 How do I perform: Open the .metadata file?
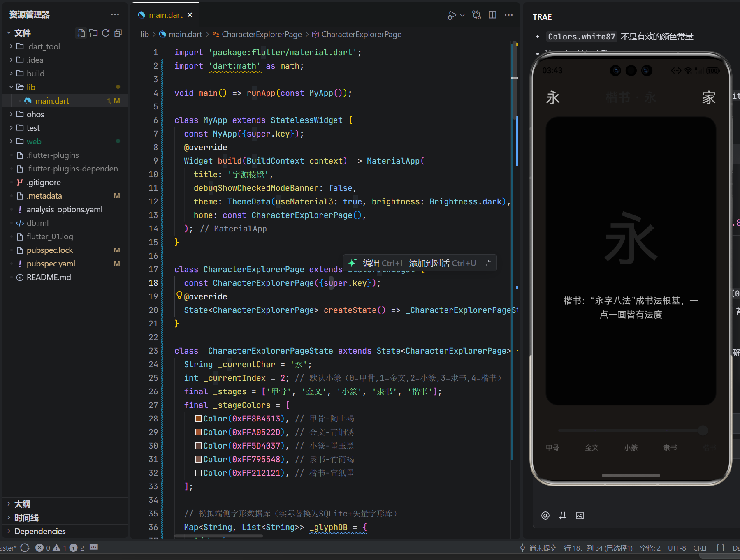click(44, 196)
